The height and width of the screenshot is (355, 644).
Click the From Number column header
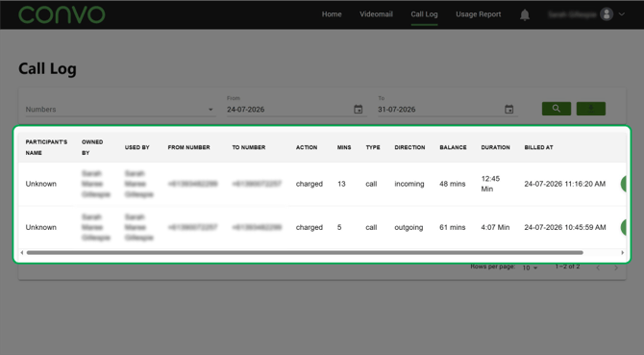pos(189,147)
